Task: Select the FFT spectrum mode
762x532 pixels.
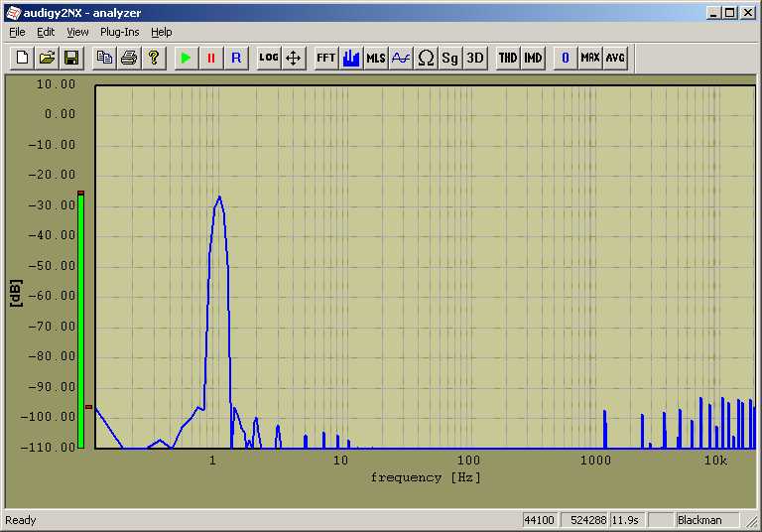Action: point(325,58)
